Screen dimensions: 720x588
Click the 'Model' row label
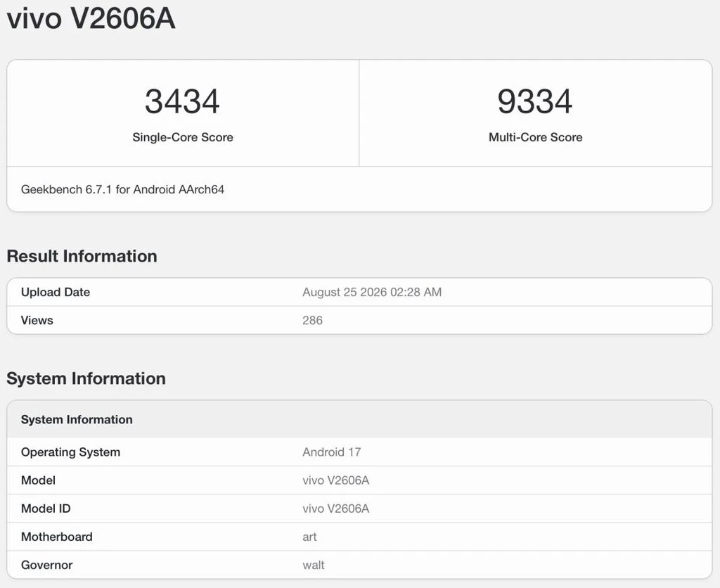[38, 480]
